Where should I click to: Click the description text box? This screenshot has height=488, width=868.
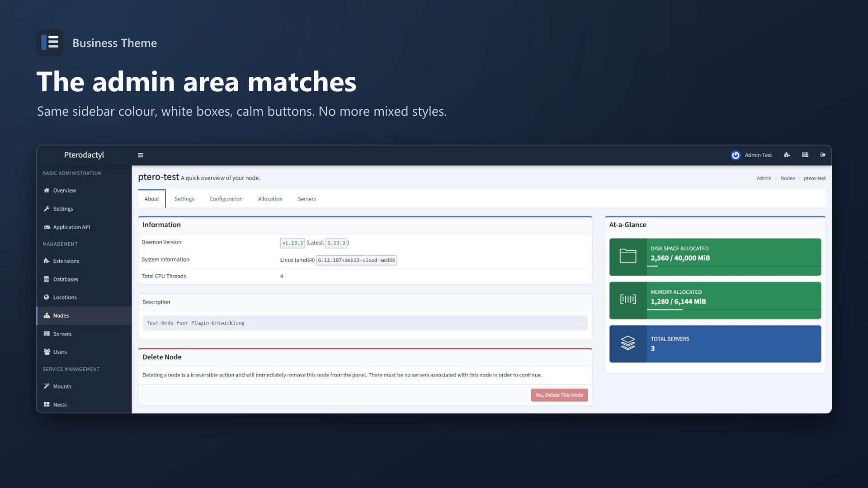[x=365, y=323]
